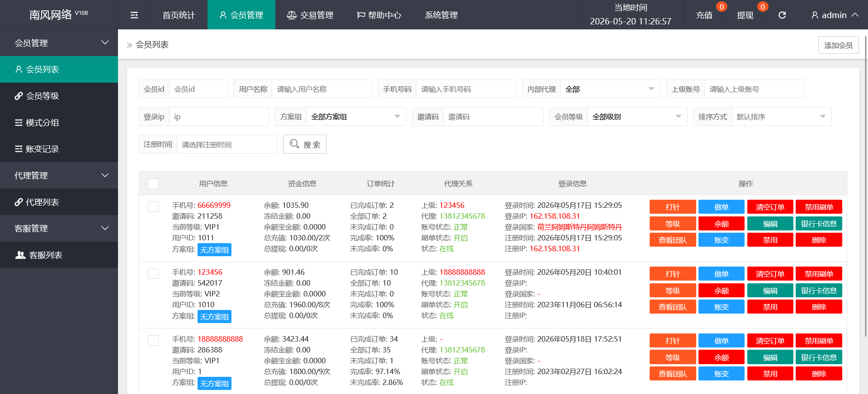Click the customer service list people icon
This screenshot has height=394, width=868.
20,255
